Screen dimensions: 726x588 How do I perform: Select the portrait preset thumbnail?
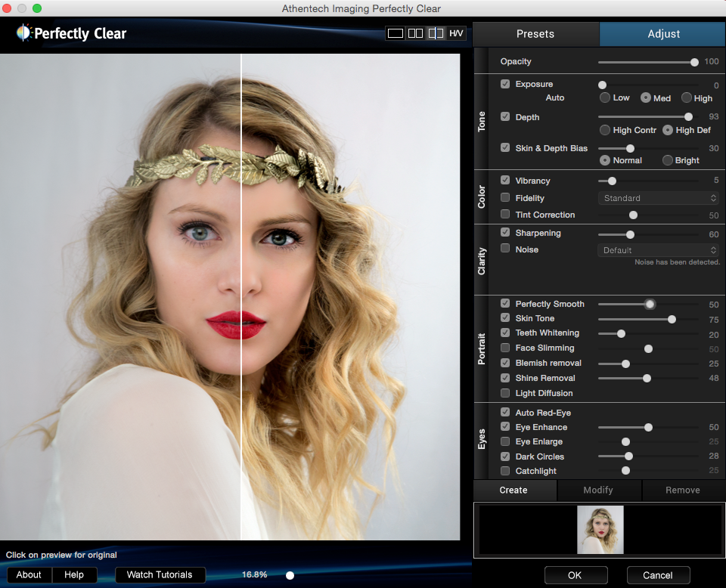pyautogui.click(x=600, y=530)
